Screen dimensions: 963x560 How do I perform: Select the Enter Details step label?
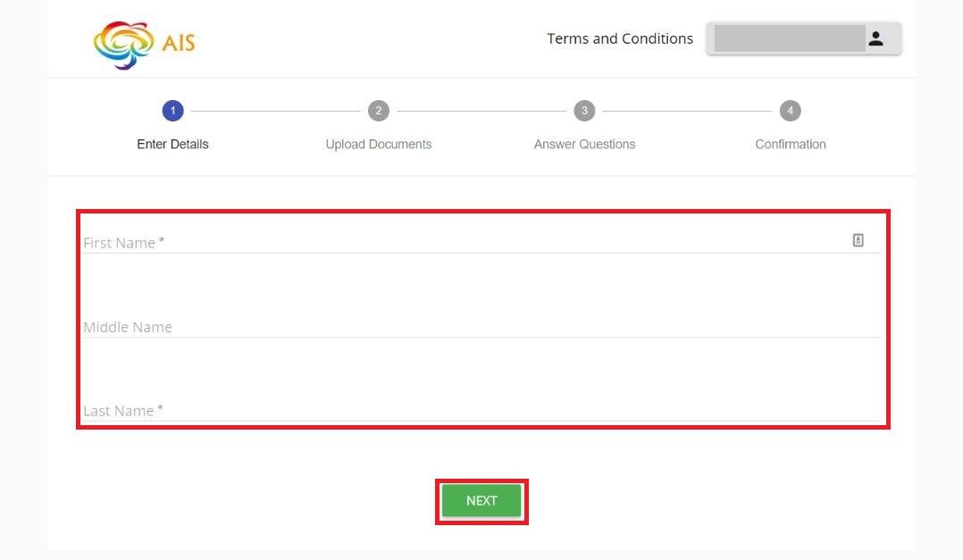coord(172,145)
